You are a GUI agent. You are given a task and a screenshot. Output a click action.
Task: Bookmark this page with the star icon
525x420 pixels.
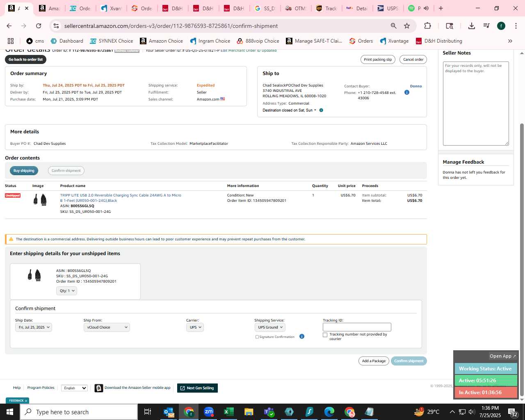407,26
